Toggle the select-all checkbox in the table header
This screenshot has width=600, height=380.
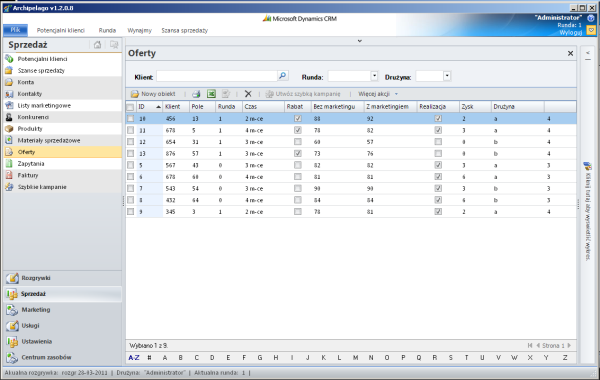tap(130, 107)
